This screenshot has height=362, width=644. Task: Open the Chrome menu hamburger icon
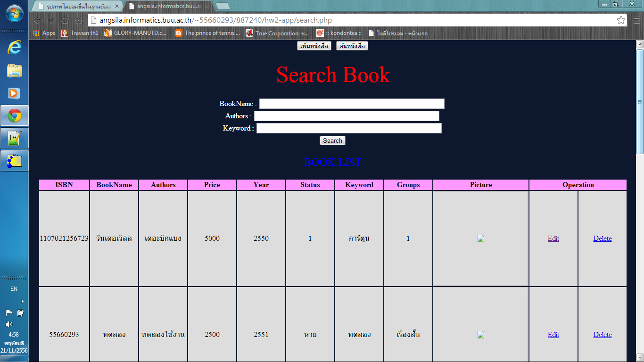tap(636, 20)
